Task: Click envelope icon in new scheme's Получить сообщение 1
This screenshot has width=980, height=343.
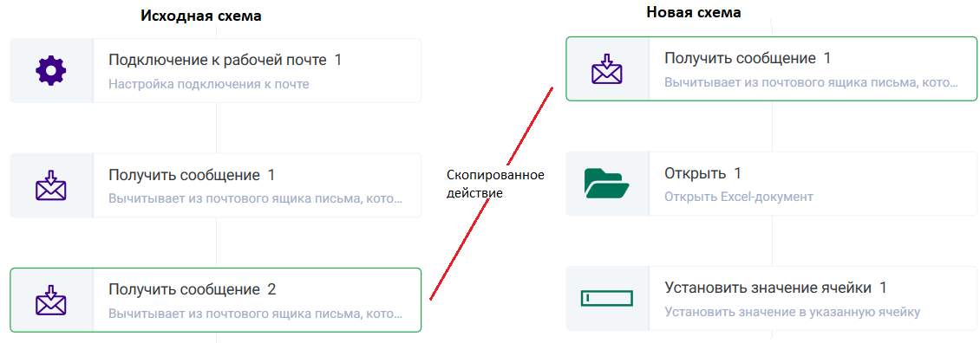Action: point(607,68)
